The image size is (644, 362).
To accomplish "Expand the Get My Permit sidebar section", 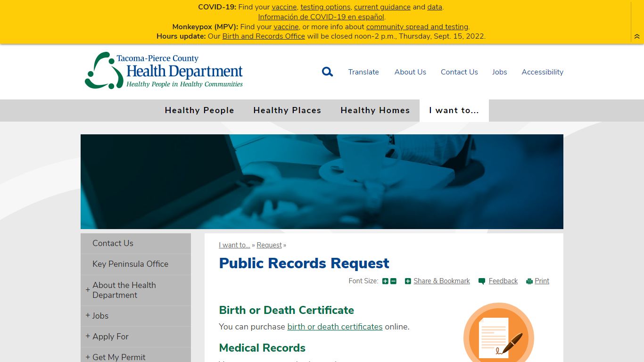I will tap(88, 357).
